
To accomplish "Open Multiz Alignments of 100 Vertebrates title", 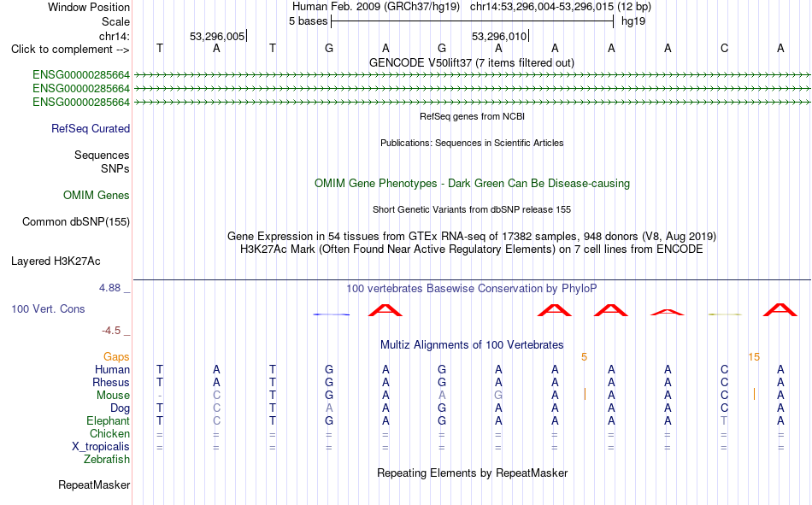I will (x=472, y=345).
